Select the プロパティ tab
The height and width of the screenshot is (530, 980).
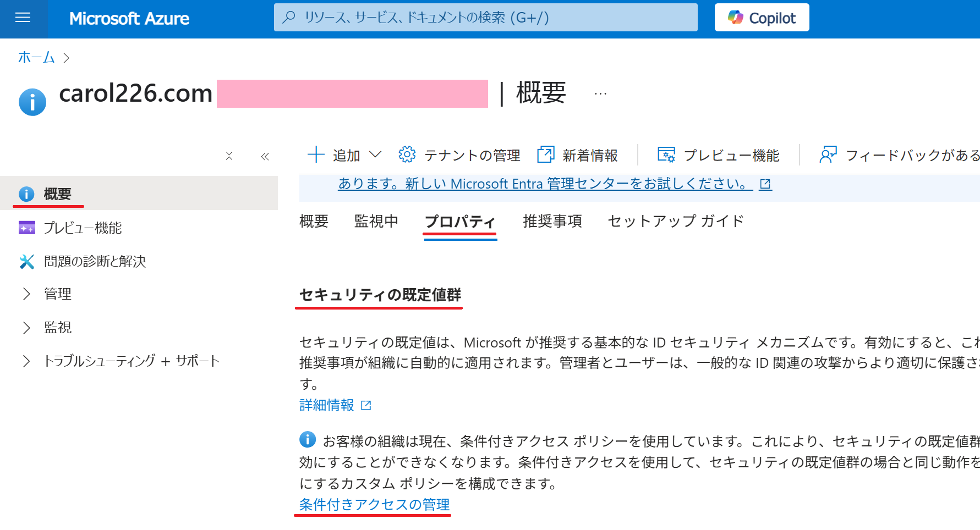460,222
